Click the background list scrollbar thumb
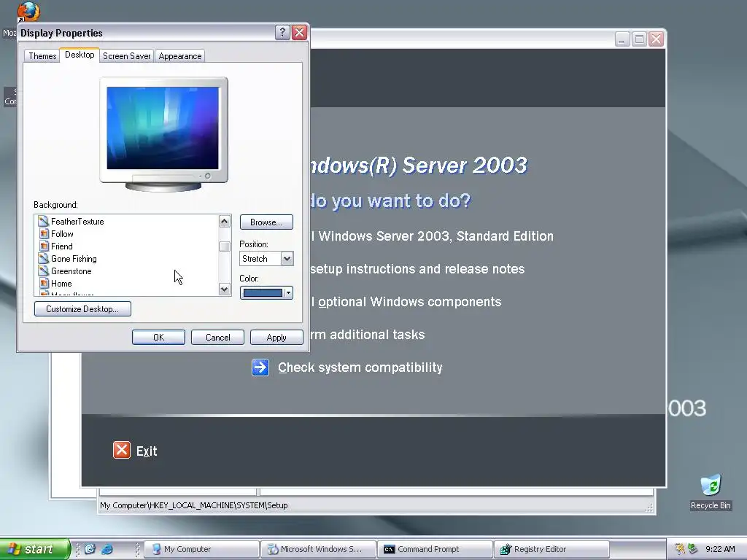The width and height of the screenshot is (747, 560). pyautogui.click(x=225, y=246)
